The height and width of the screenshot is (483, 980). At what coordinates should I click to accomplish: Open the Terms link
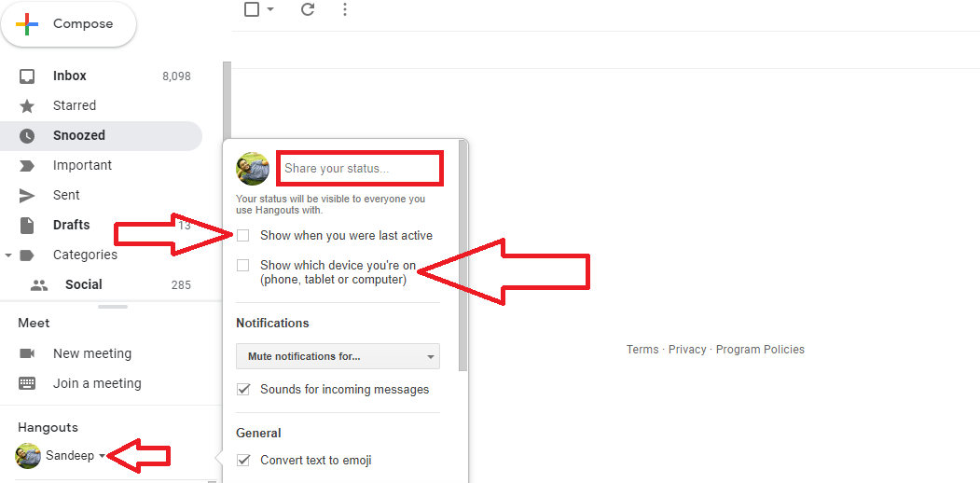[642, 350]
